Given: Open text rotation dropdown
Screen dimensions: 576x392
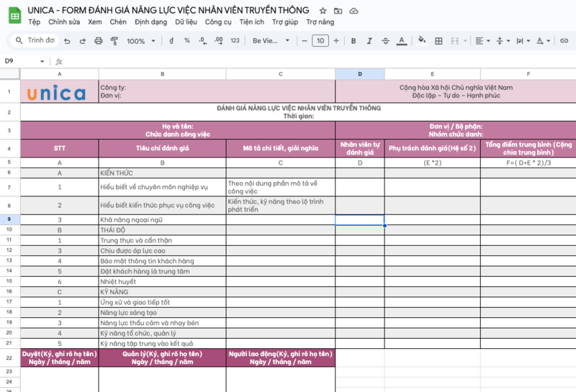Looking at the screenshot, I should 543,41.
